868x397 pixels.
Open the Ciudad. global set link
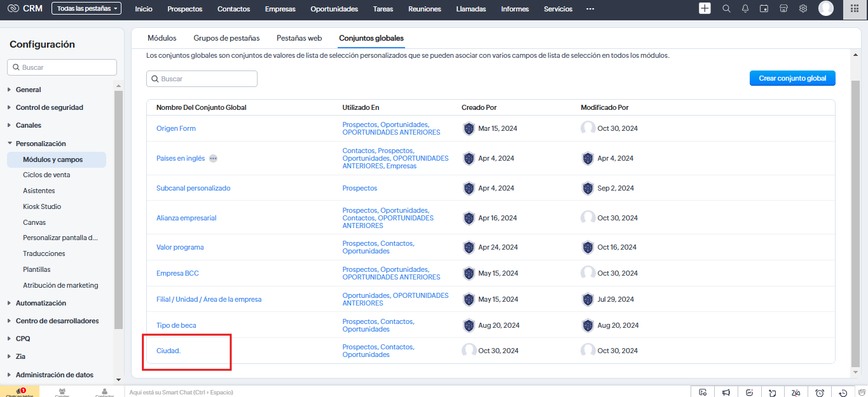pos(169,351)
